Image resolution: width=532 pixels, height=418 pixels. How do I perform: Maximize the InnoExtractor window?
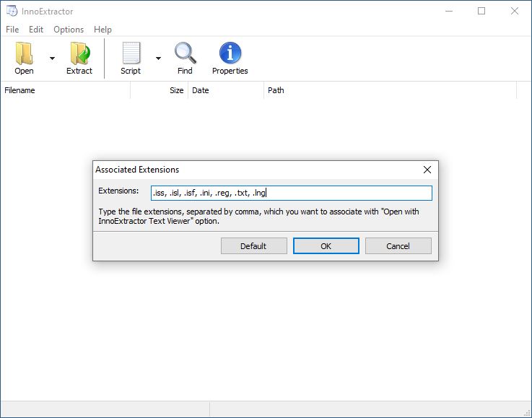(x=481, y=12)
